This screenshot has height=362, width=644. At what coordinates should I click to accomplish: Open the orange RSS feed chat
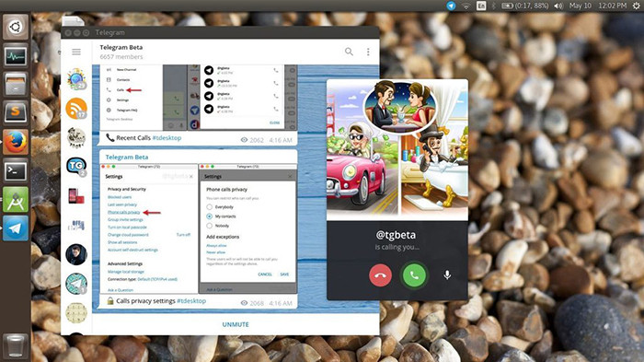76,109
